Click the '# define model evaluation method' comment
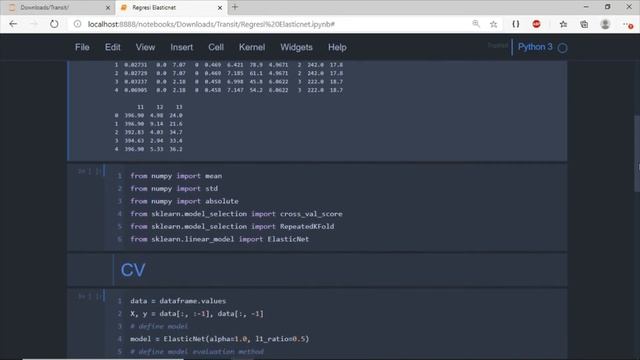 click(x=197, y=351)
